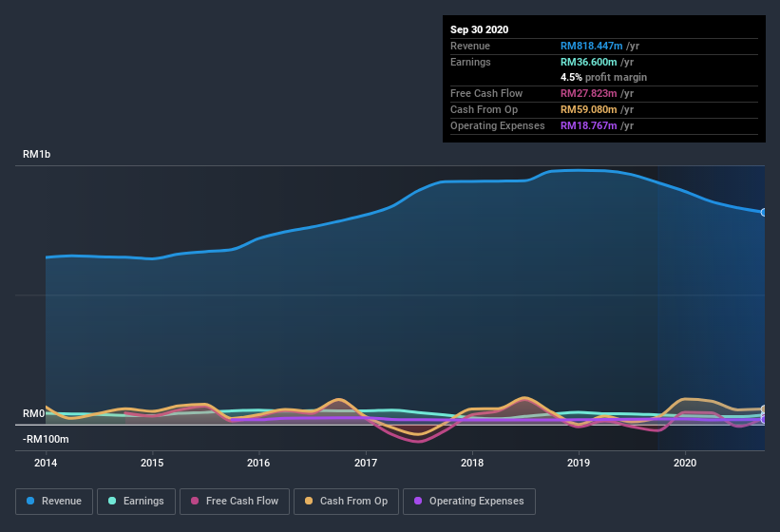The image size is (780, 532).
Task: Click the RM27.823m free cash flow value
Action: coord(588,93)
